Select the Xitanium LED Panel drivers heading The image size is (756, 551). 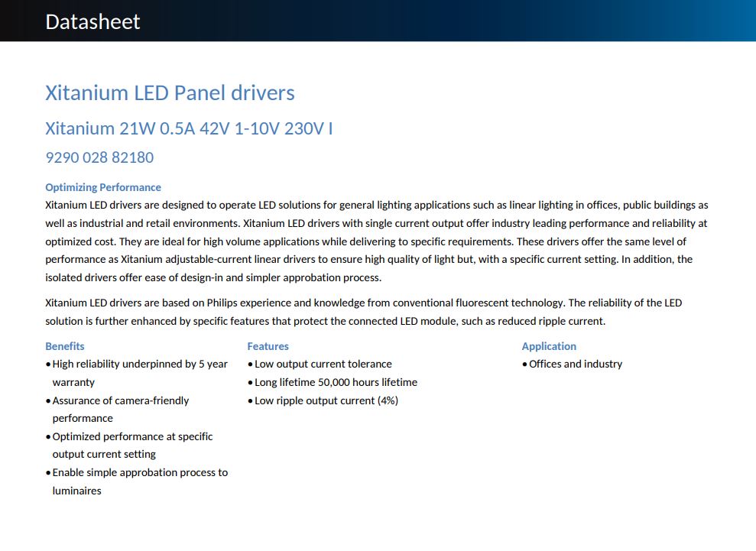(170, 92)
